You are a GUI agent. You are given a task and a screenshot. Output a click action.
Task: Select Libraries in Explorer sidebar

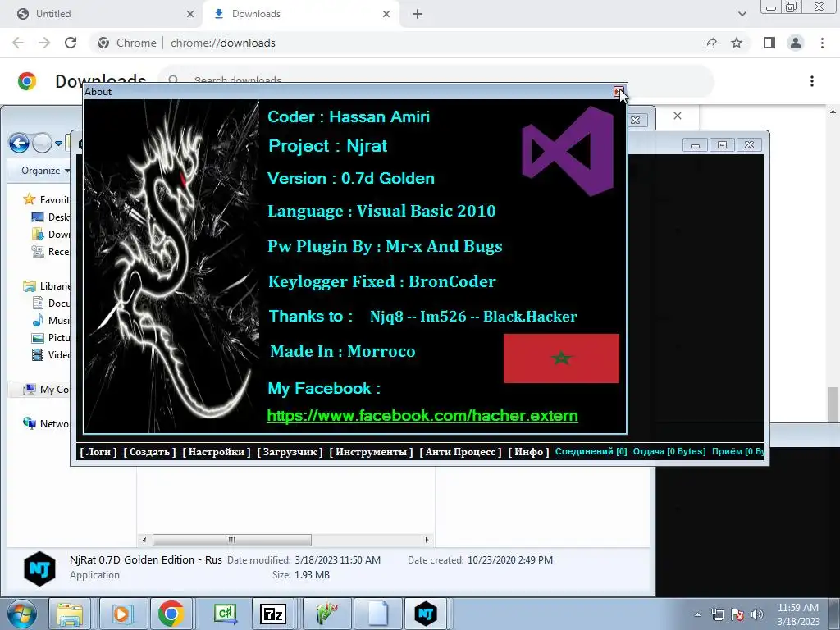point(47,286)
